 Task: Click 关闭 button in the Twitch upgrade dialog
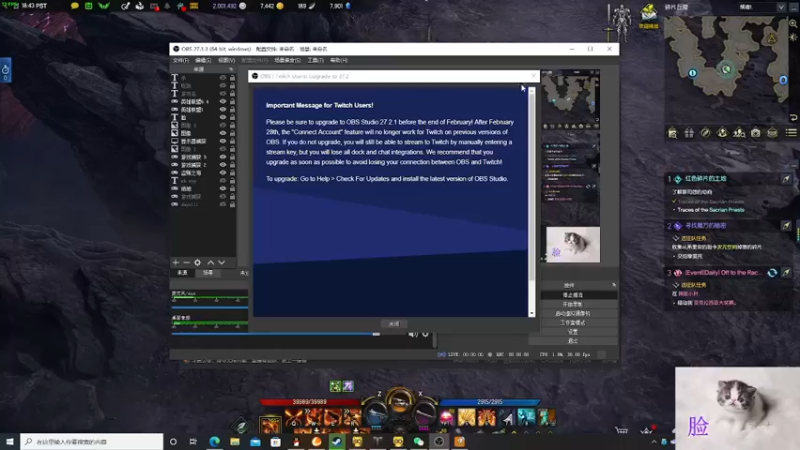pos(394,324)
